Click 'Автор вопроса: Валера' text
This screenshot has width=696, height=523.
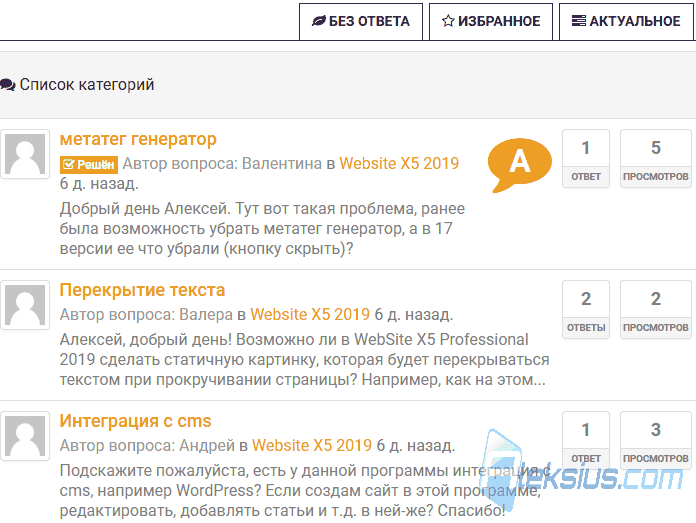[146, 314]
